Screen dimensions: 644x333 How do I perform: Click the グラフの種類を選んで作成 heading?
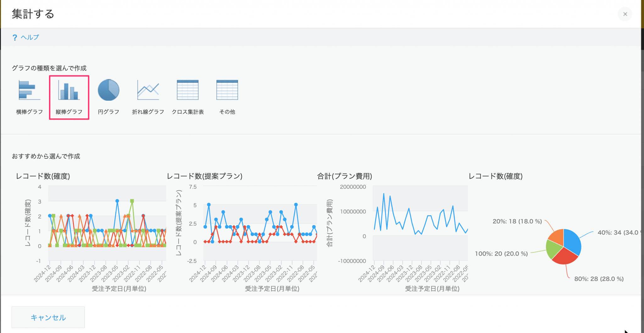tap(49, 68)
